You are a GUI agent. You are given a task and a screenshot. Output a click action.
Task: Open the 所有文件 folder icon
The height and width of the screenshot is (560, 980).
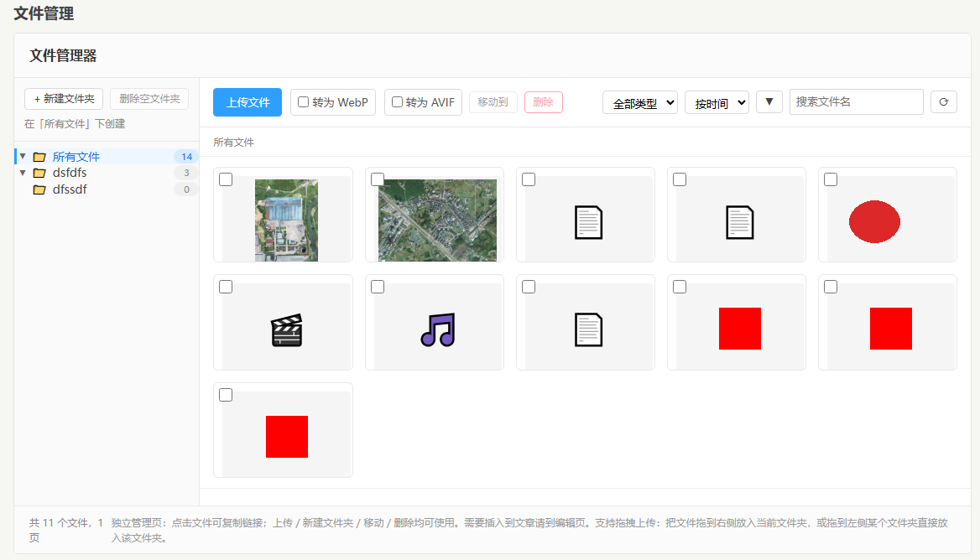coord(39,157)
